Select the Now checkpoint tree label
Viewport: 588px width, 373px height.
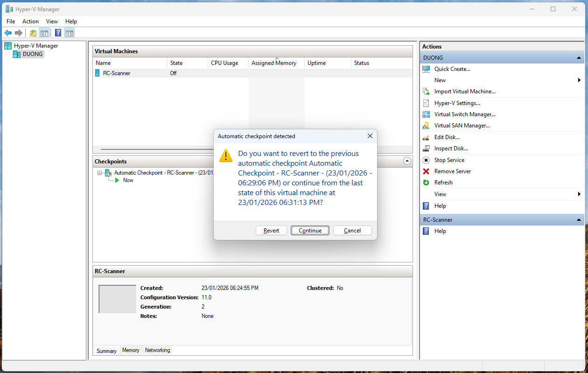pos(128,180)
